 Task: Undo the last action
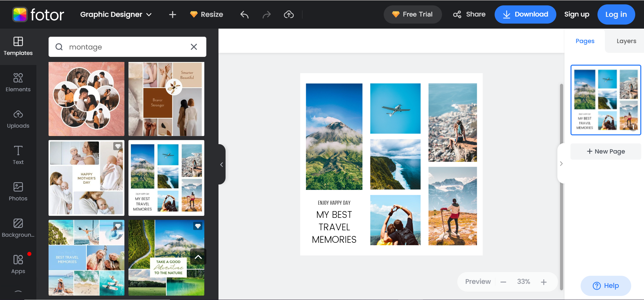[x=244, y=14]
